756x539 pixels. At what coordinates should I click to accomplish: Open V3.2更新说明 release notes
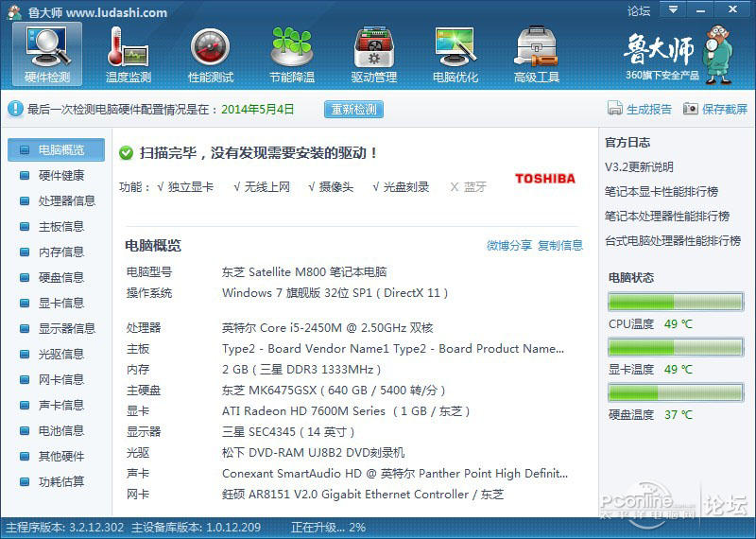[x=639, y=167]
